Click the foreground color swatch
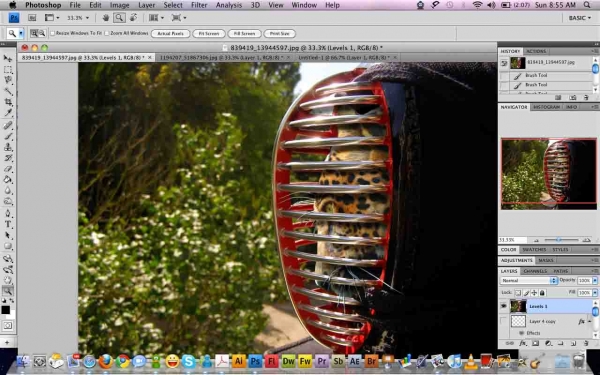 tap(5, 310)
